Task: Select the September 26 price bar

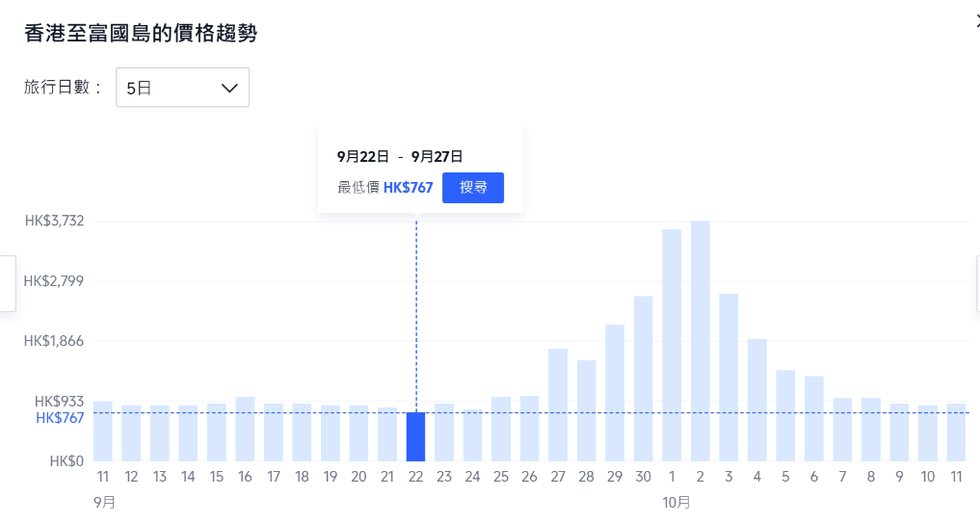Action: 529,429
